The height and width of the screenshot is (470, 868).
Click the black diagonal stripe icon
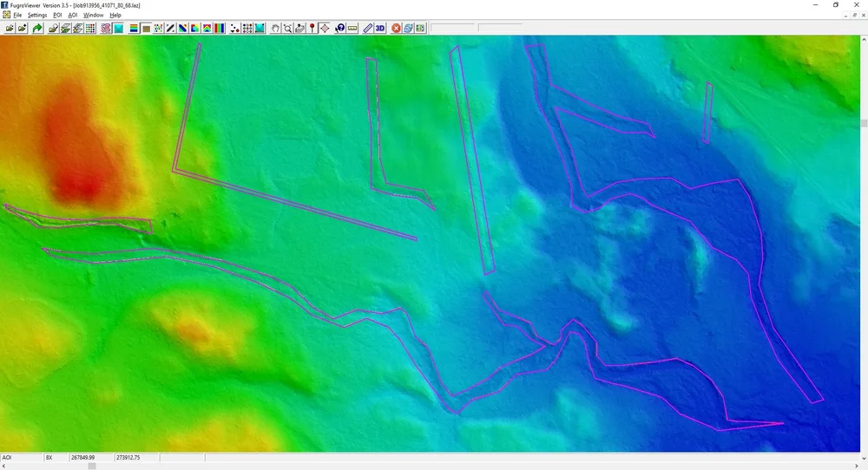tap(170, 29)
